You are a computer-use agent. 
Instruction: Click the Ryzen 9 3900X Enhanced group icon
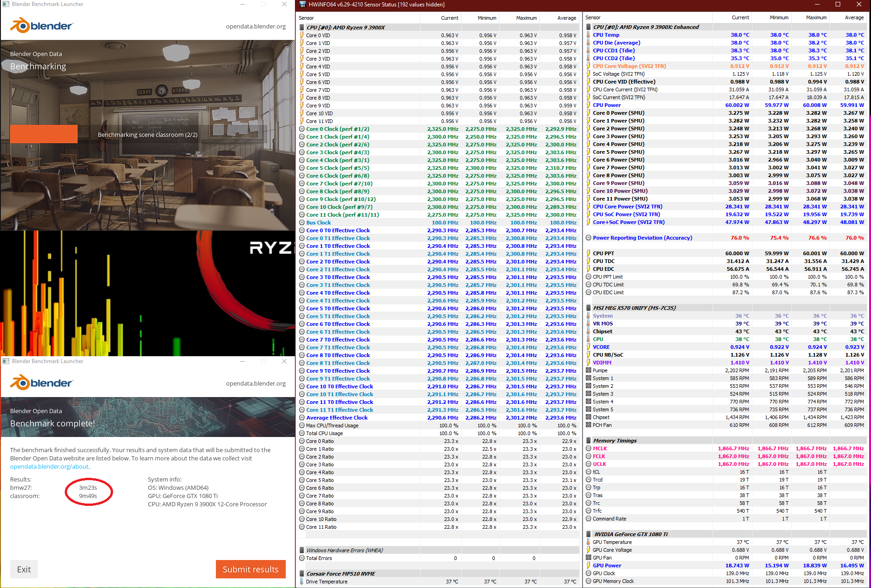588,27
